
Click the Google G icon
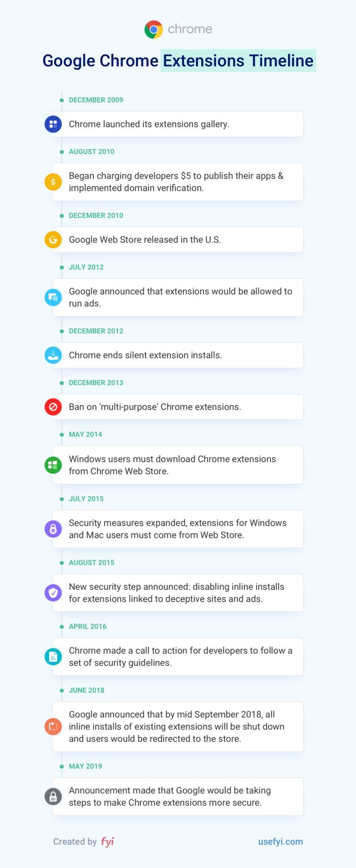click(53, 240)
